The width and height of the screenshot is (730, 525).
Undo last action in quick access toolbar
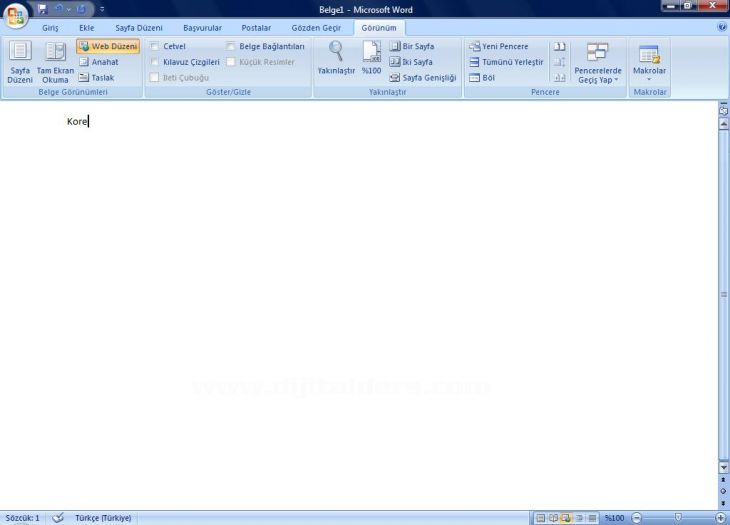[60, 9]
